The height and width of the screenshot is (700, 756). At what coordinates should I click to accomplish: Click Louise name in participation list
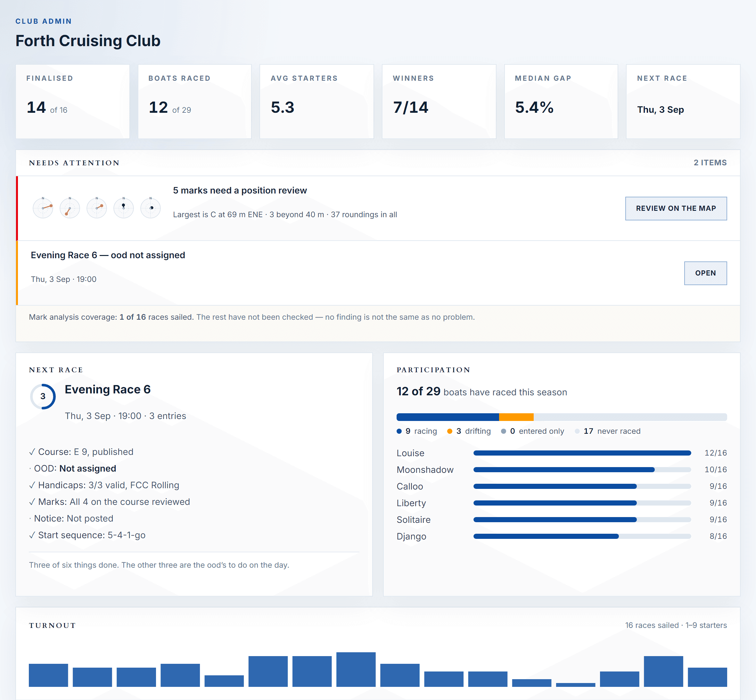click(411, 453)
